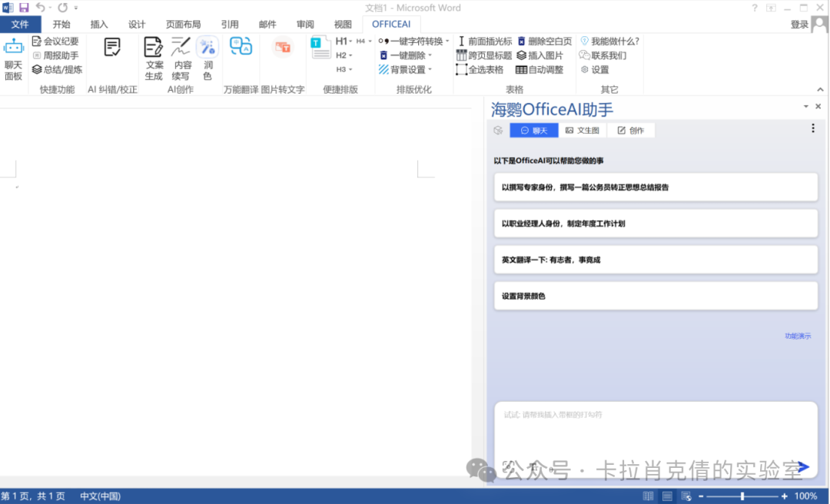Click the assistant chat input box
The height and width of the screenshot is (504, 830).
[x=656, y=430]
